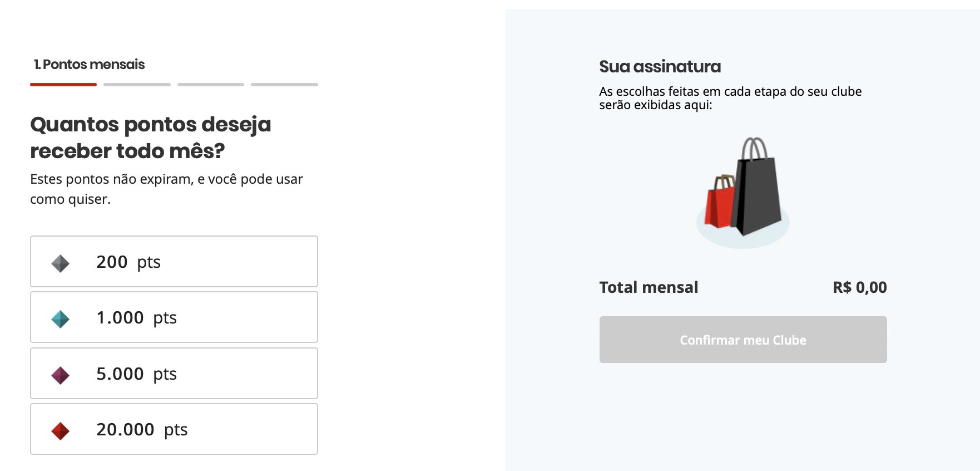Select the 20.000 pts monthly option
Viewport: 980px width, 471px height.
pos(174,429)
